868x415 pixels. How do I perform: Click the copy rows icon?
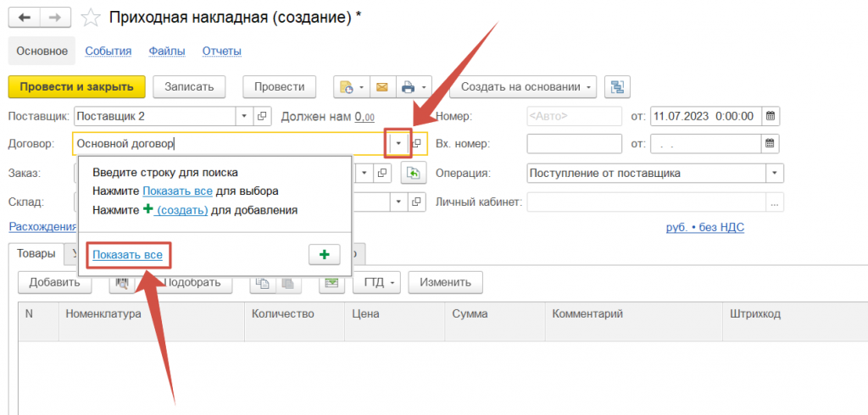point(263,283)
